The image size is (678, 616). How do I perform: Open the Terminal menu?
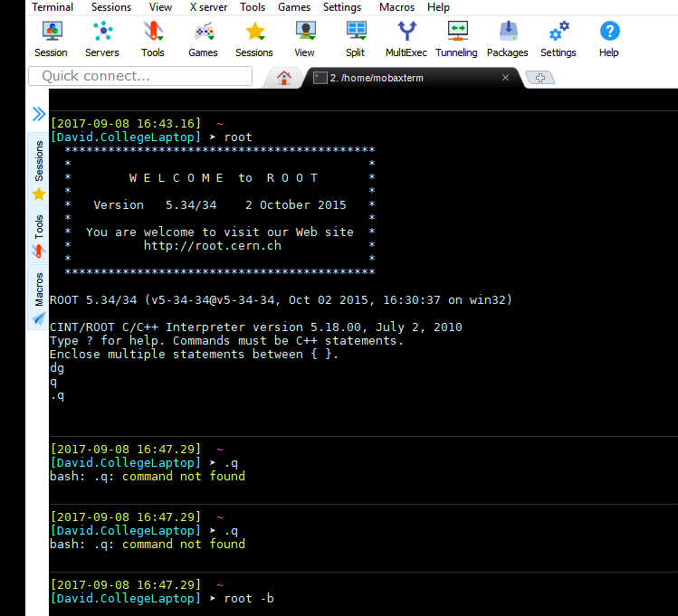tap(53, 7)
